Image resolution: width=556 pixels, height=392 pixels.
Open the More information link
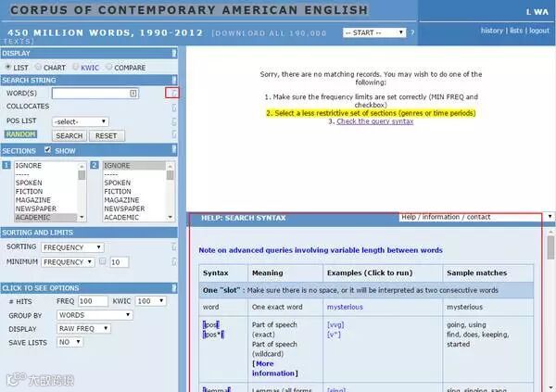click(273, 368)
